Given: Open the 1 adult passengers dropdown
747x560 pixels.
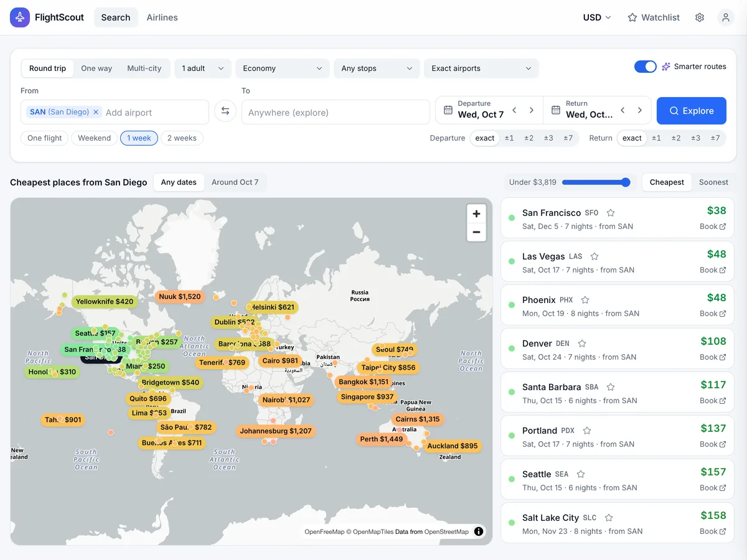Looking at the screenshot, I should 203,68.
